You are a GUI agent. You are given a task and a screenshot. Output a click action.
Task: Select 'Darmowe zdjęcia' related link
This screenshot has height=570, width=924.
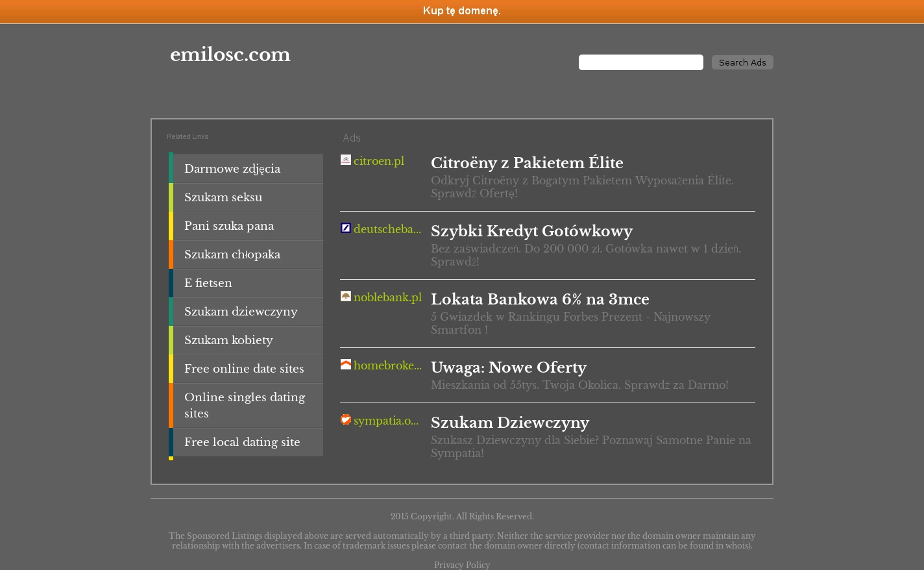tap(232, 169)
